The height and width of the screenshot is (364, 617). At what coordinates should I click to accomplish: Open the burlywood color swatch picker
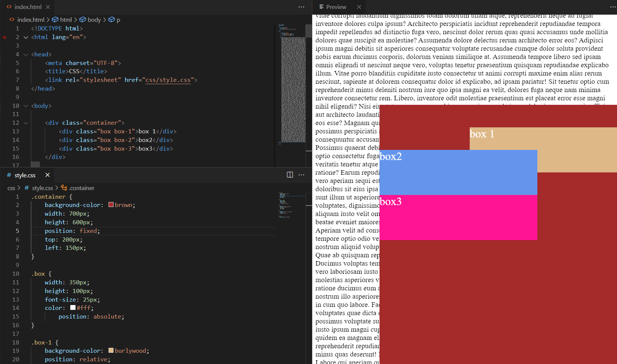pos(111,350)
